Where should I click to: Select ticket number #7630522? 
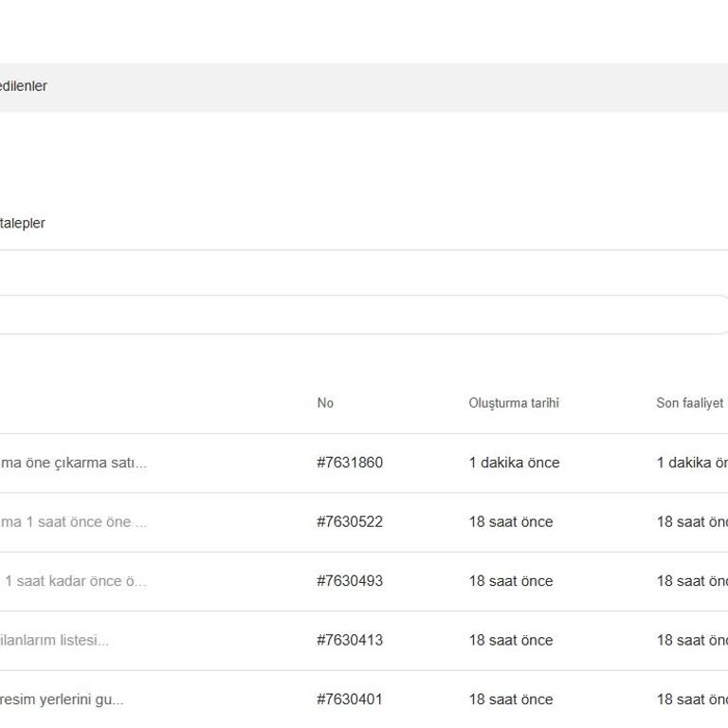pyautogui.click(x=350, y=522)
